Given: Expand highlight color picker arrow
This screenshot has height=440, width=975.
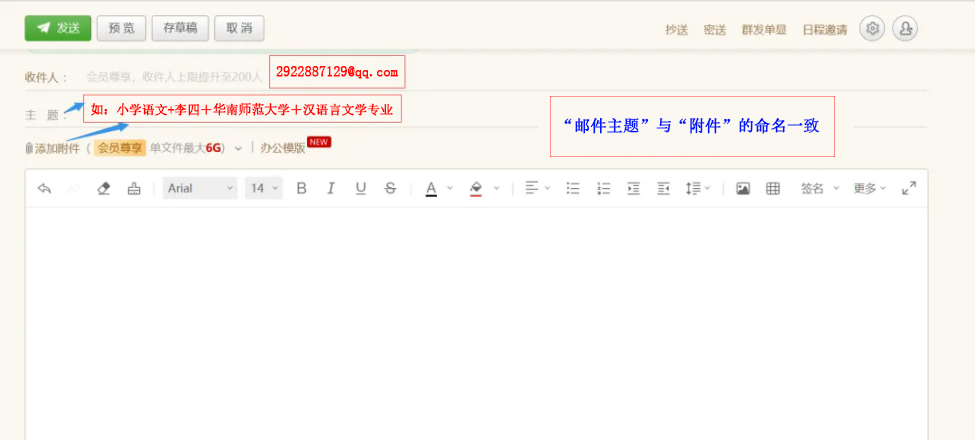Looking at the screenshot, I should point(496,188).
